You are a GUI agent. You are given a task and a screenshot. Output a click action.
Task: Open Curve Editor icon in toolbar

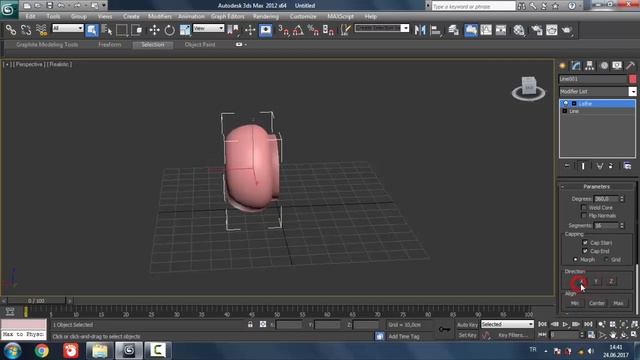tap(486, 30)
